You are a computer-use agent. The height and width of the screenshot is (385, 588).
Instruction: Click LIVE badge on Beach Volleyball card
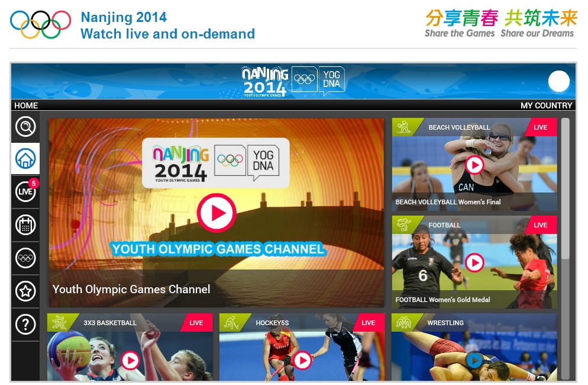click(540, 127)
